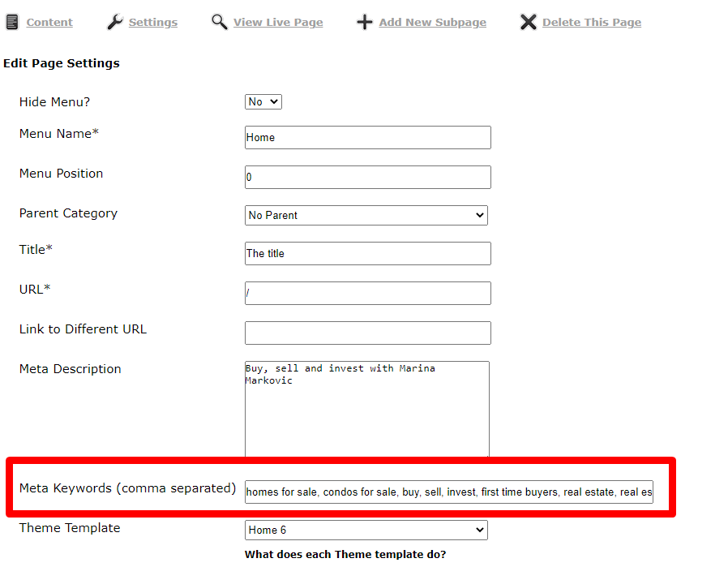Screen dimensions: 728x567
Task: Click the X icon for Delete This Page
Action: pyautogui.click(x=529, y=22)
